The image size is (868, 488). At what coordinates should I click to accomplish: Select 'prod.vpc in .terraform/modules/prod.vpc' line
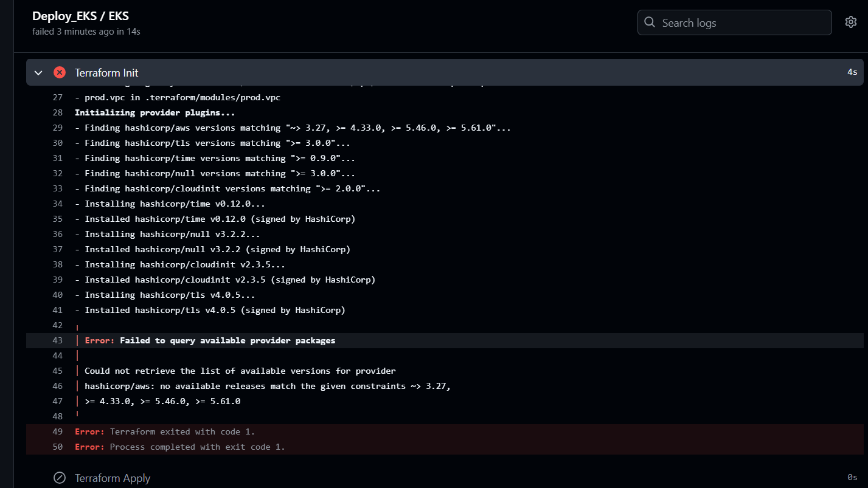(178, 97)
